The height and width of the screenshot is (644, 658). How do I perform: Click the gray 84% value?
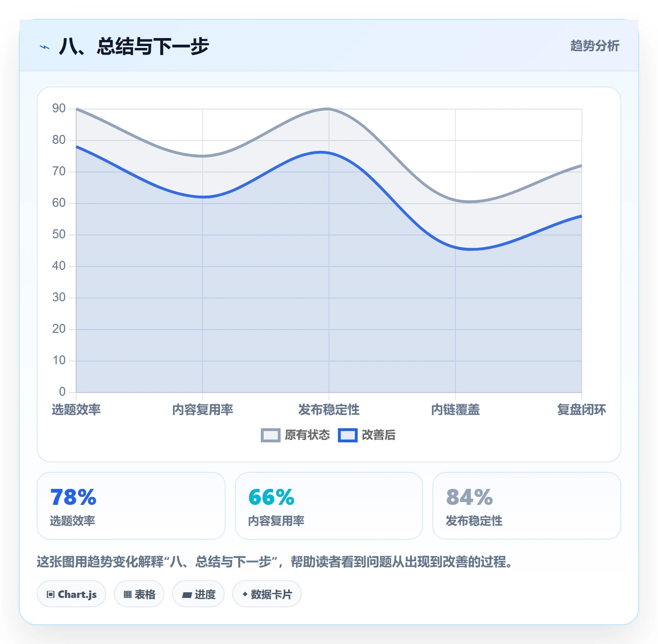[470, 497]
